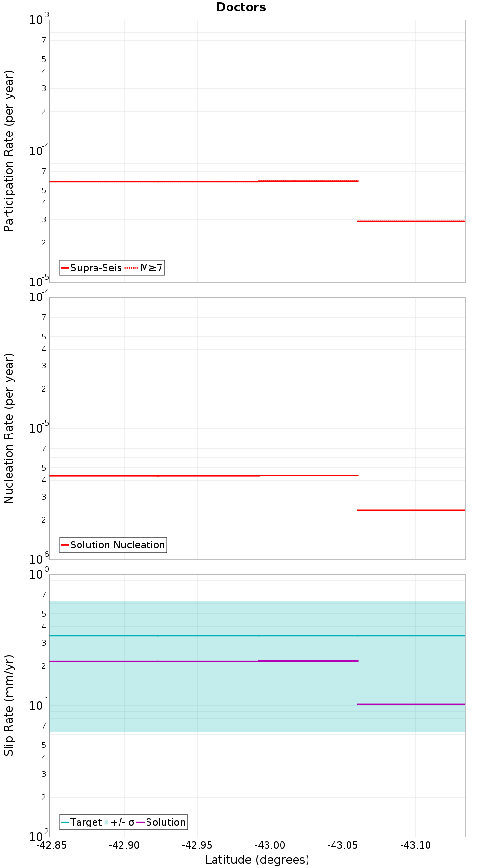The height and width of the screenshot is (868, 482).
Task: Click the magenta Solution legend entry
Action: 161,822
